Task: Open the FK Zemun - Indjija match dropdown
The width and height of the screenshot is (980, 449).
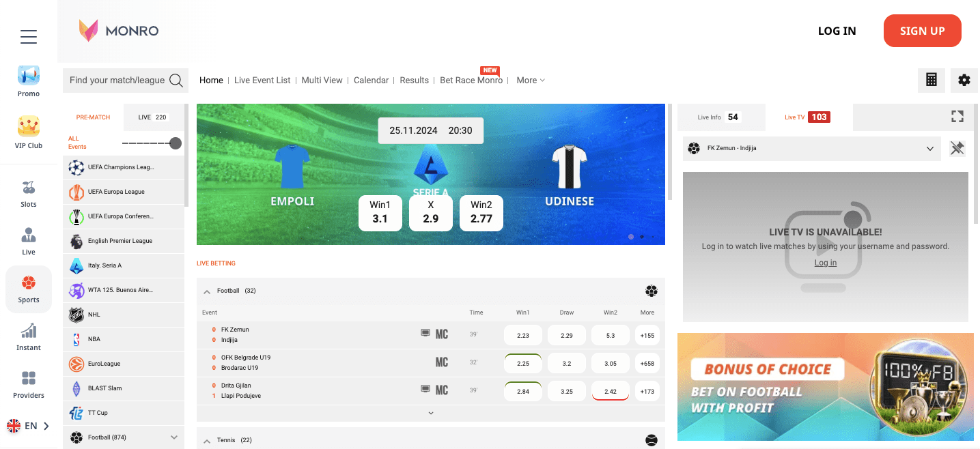Action: tap(812, 148)
